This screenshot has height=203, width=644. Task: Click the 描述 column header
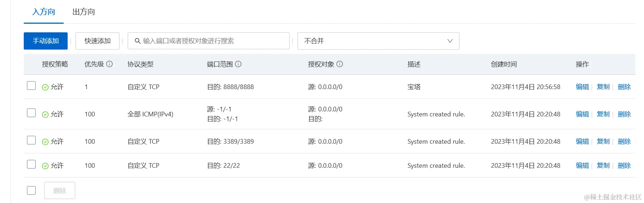[414, 64]
